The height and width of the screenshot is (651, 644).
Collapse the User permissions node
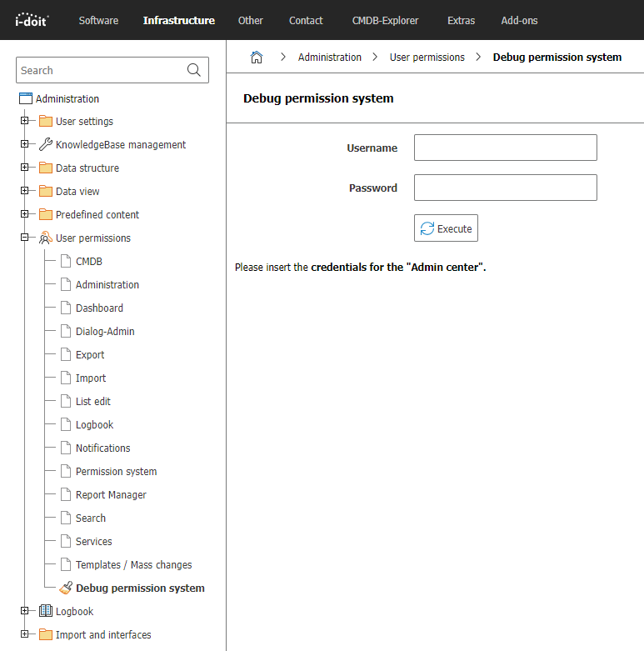24,237
